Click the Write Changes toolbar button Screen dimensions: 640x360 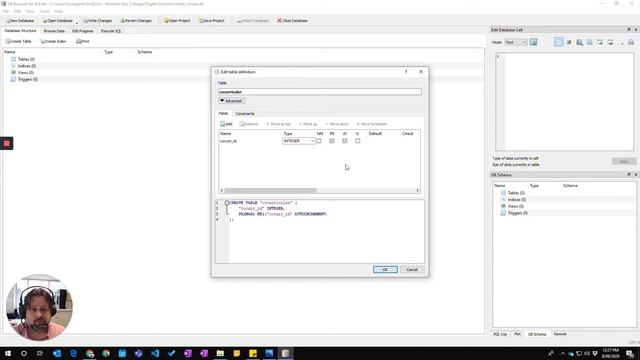[98, 20]
